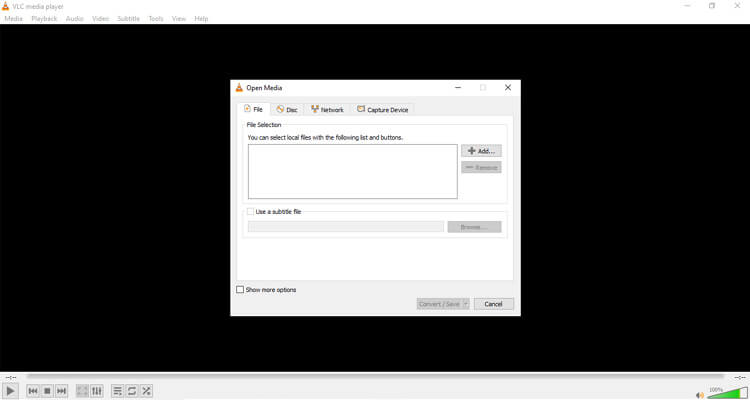The height and width of the screenshot is (400, 750).
Task: Mute audio via the speaker icon
Action: [700, 395]
